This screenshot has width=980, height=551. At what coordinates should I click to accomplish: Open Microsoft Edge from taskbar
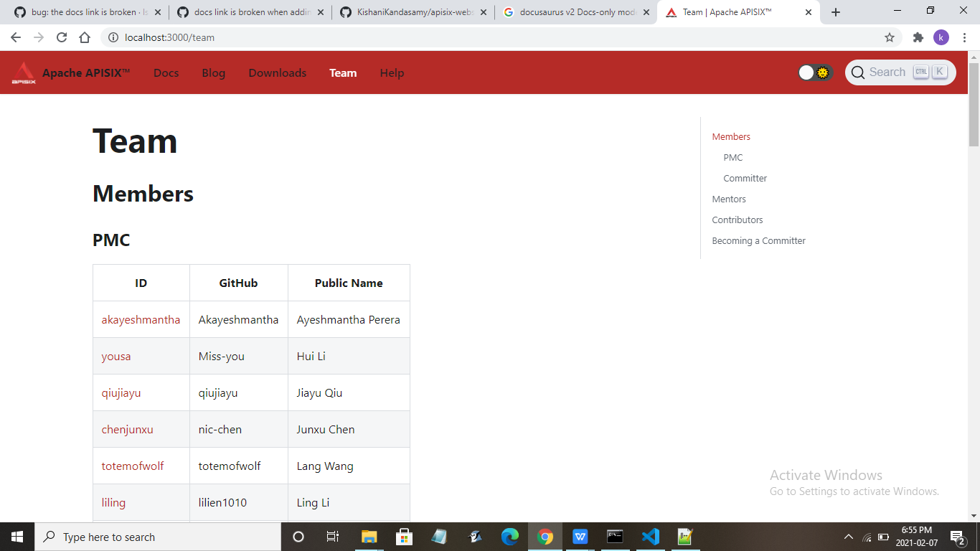click(510, 537)
